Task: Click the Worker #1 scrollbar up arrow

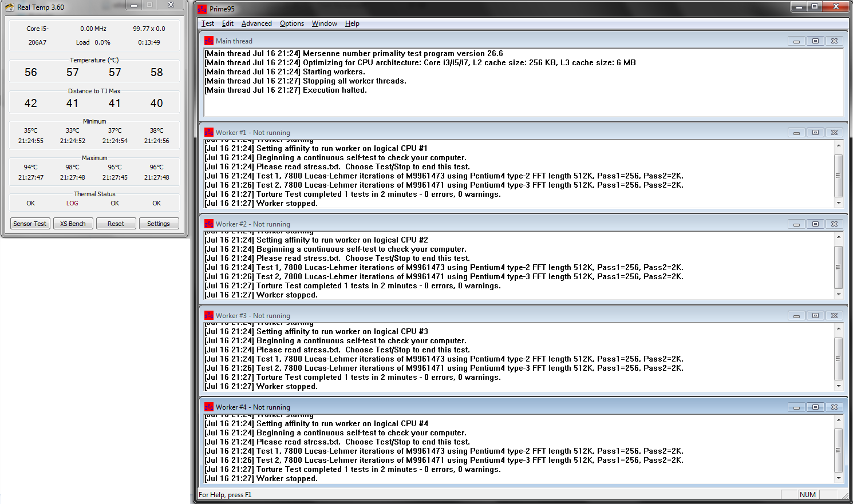Action: (839, 145)
